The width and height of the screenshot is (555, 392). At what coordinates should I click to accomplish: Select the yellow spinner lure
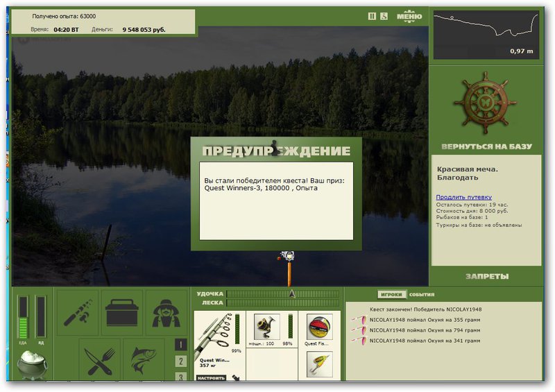point(319,364)
